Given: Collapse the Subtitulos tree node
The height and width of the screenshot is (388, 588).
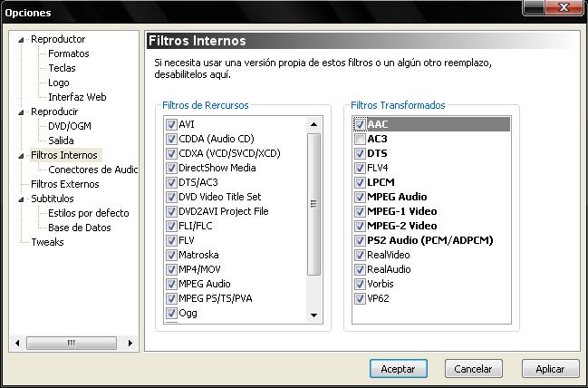Looking at the screenshot, I should 22,199.
